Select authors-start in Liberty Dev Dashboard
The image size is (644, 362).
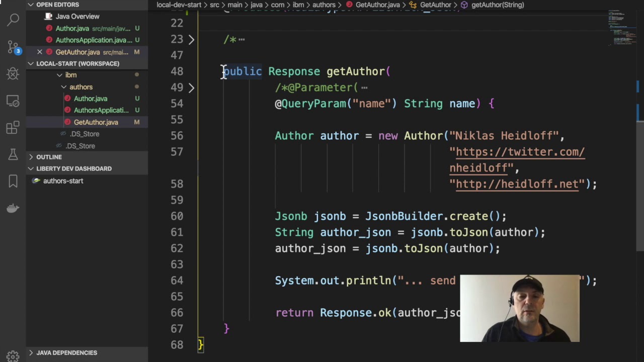click(63, 181)
